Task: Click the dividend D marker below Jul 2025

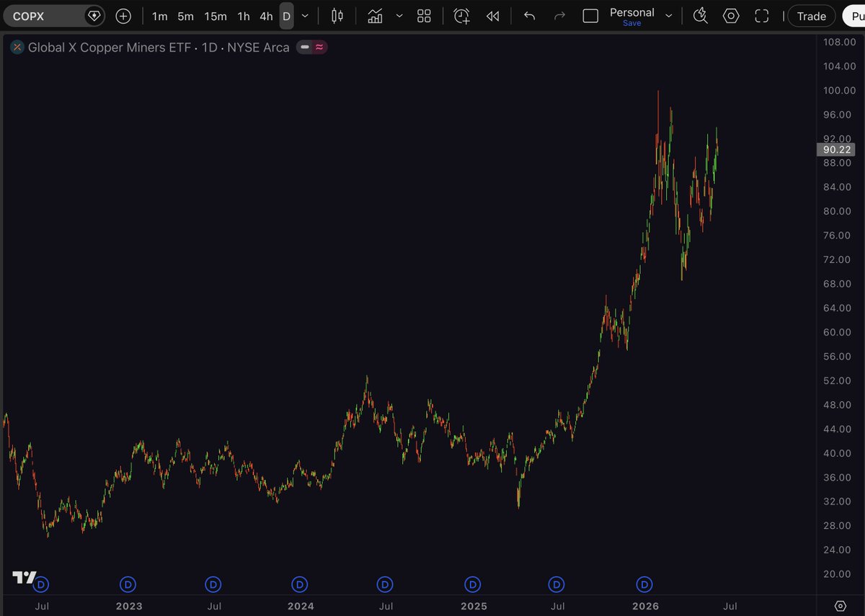Action: (556, 583)
